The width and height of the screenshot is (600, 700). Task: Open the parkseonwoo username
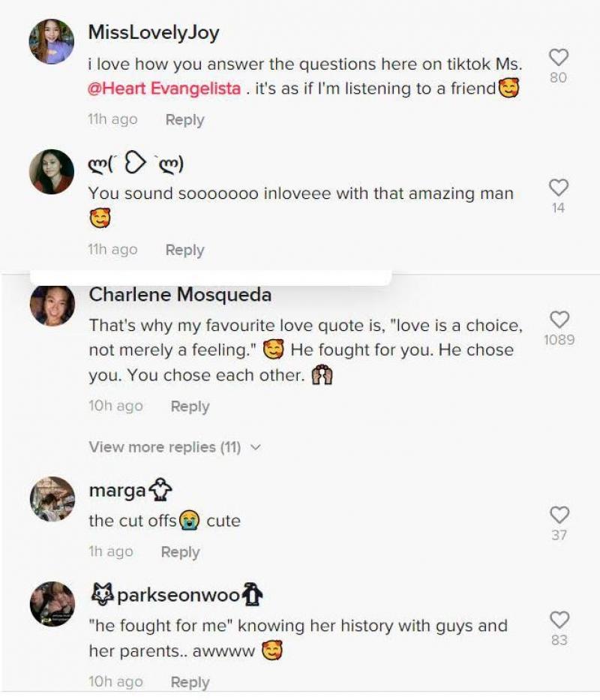(178, 596)
